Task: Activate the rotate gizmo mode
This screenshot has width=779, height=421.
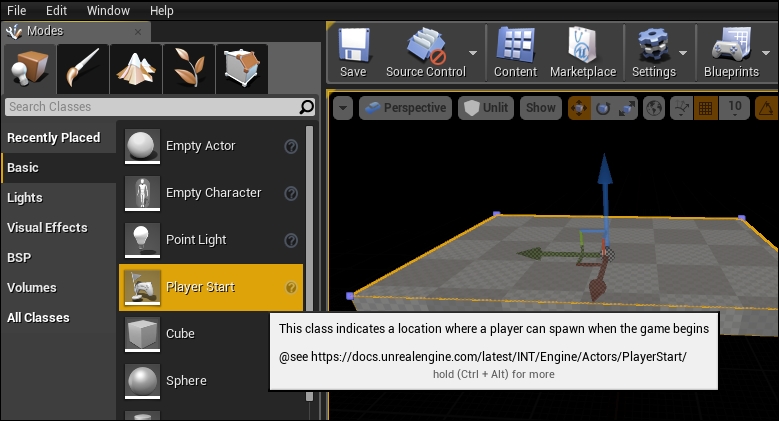Action: (603, 108)
